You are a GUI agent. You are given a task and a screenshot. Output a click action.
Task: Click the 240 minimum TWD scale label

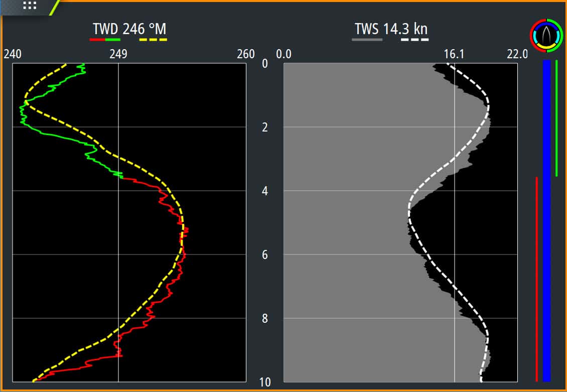point(13,54)
